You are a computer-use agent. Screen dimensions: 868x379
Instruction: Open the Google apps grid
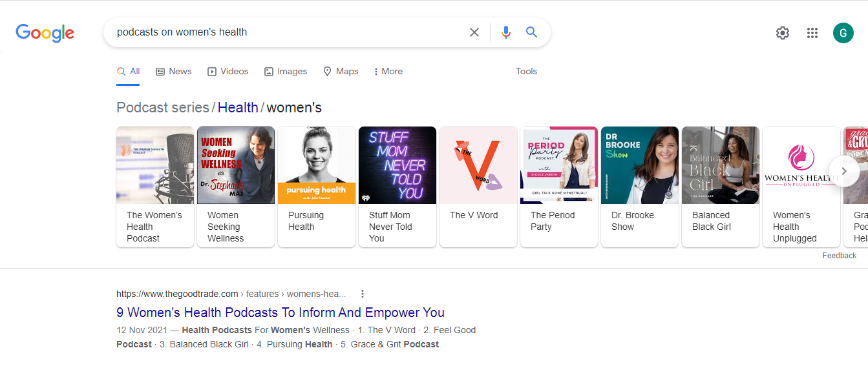[812, 33]
